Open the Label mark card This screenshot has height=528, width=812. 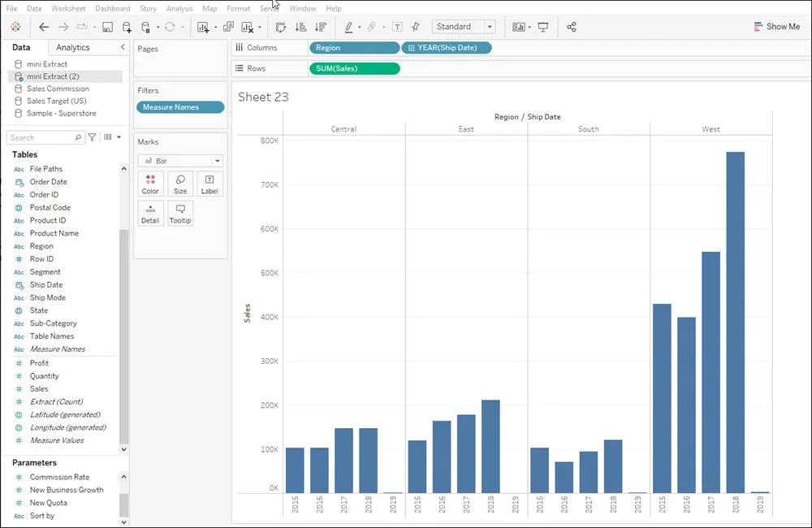tap(209, 184)
